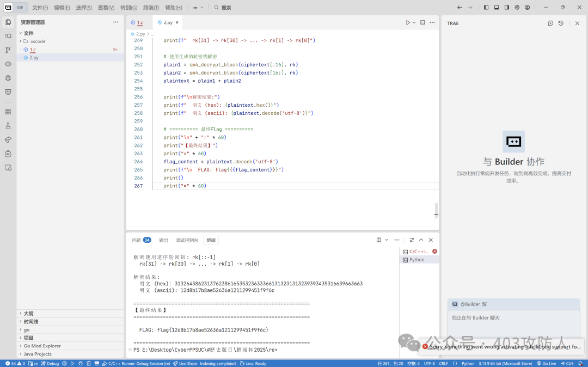Viewport: 588px width, 367px height.
Task: Click the Search icon in activity bar
Action: pyautogui.click(x=8, y=35)
